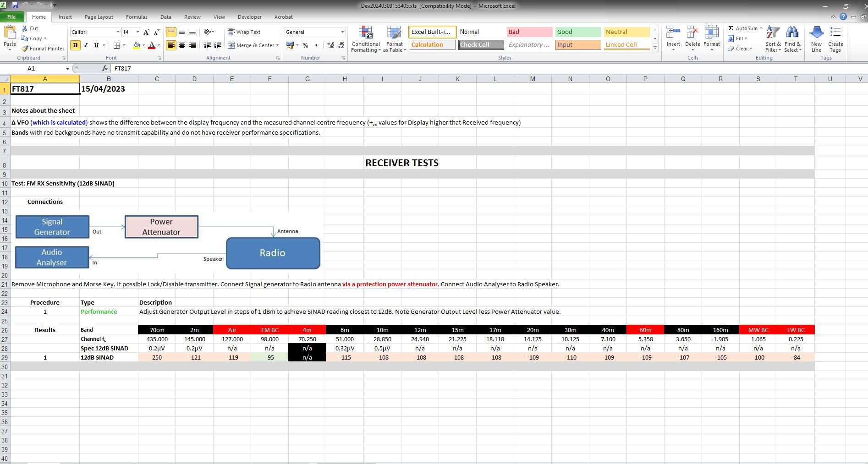The image size is (868, 464).
Task: Open the Copy dropdown arrow
Action: 45,38
